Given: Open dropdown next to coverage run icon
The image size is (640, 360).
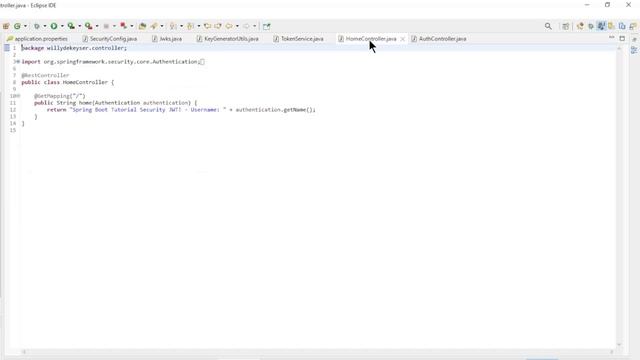Looking at the screenshot, I should click(x=80, y=26).
